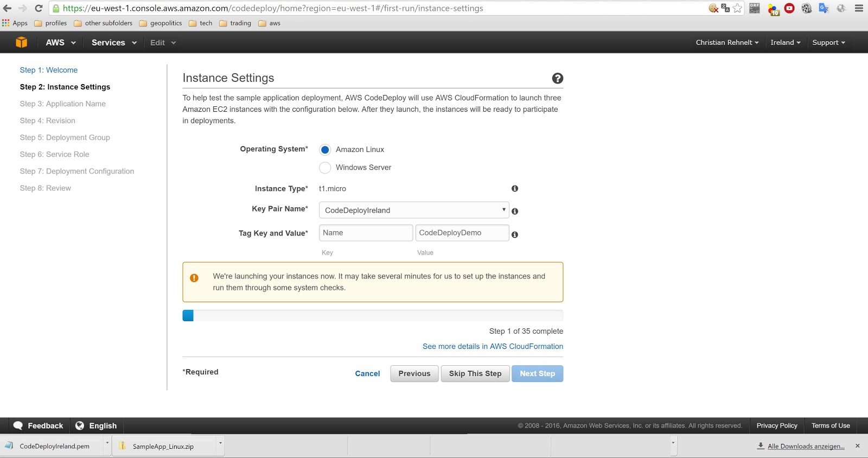Screen dimensions: 868x458
Task: Go to Step 1: Welcome
Action: tap(48, 70)
